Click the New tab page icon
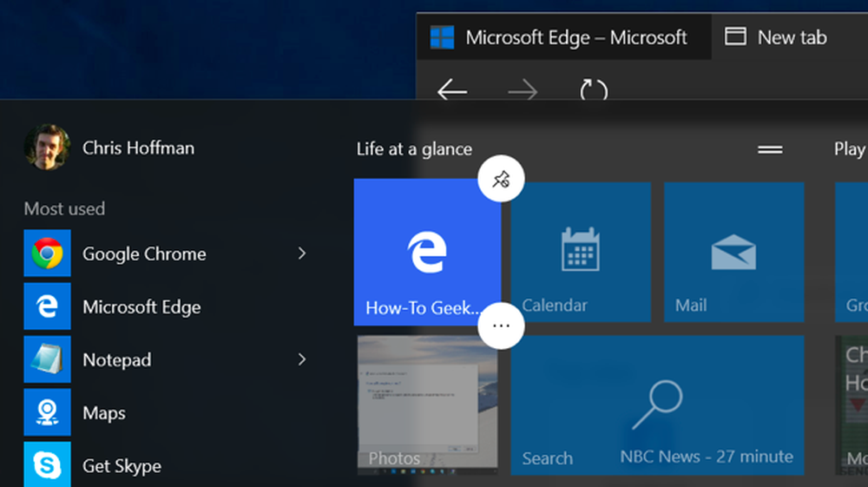This screenshot has width=868, height=487. [x=735, y=36]
